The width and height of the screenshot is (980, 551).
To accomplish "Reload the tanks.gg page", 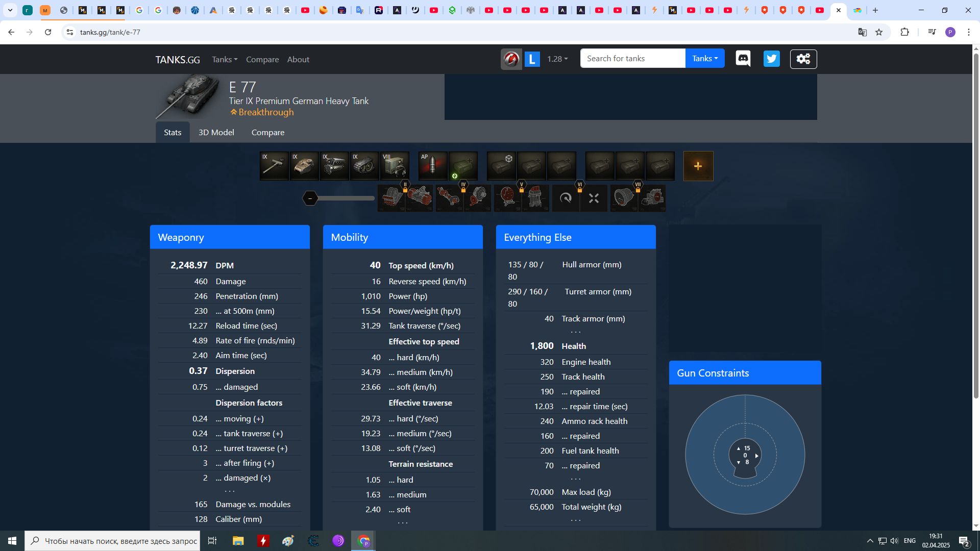I will pyautogui.click(x=48, y=32).
